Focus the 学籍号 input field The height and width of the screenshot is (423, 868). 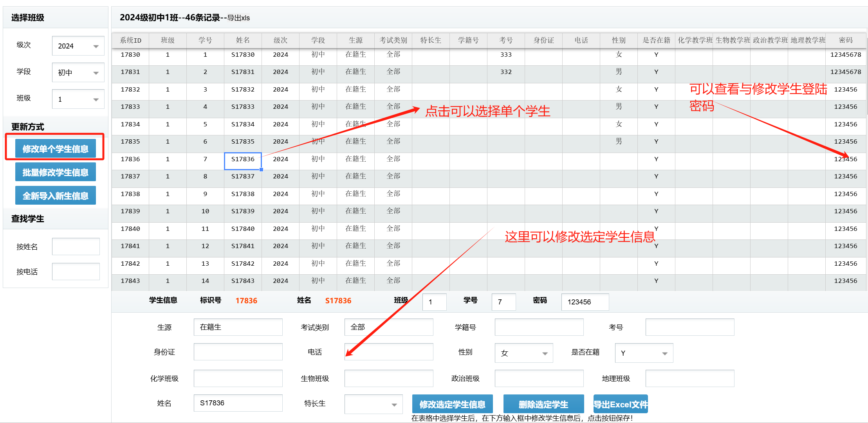point(539,327)
